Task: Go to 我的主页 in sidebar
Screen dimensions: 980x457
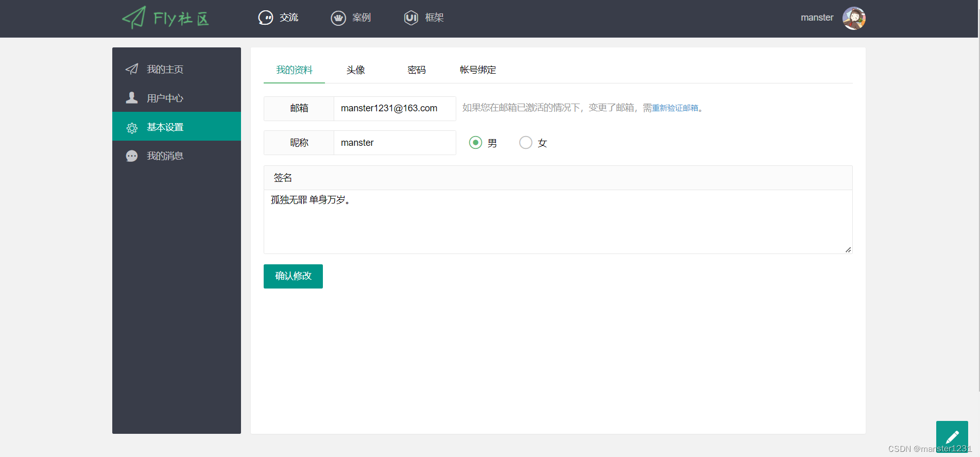Action: click(x=177, y=69)
